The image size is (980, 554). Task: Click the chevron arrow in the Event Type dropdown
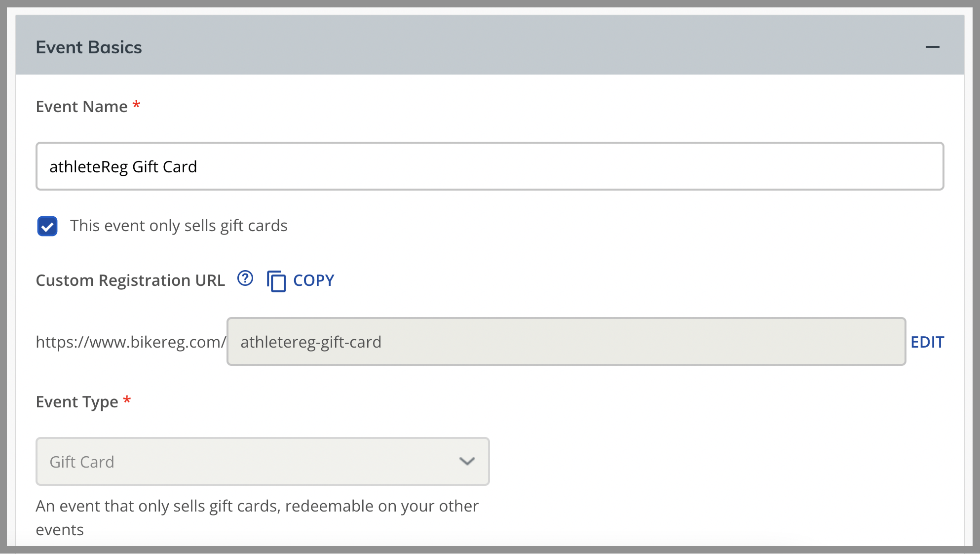(x=467, y=461)
